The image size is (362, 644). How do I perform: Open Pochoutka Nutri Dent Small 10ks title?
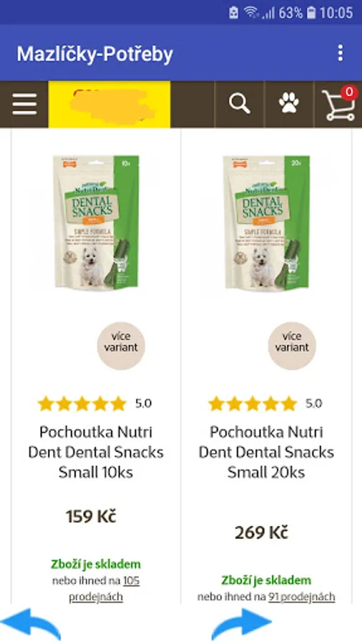(96, 452)
